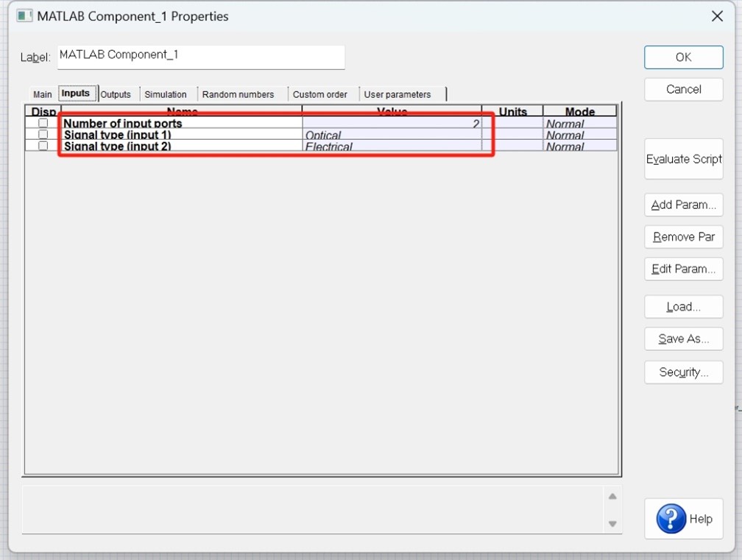Check the Disp box for Signal type (input 2)

pyautogui.click(x=45, y=146)
